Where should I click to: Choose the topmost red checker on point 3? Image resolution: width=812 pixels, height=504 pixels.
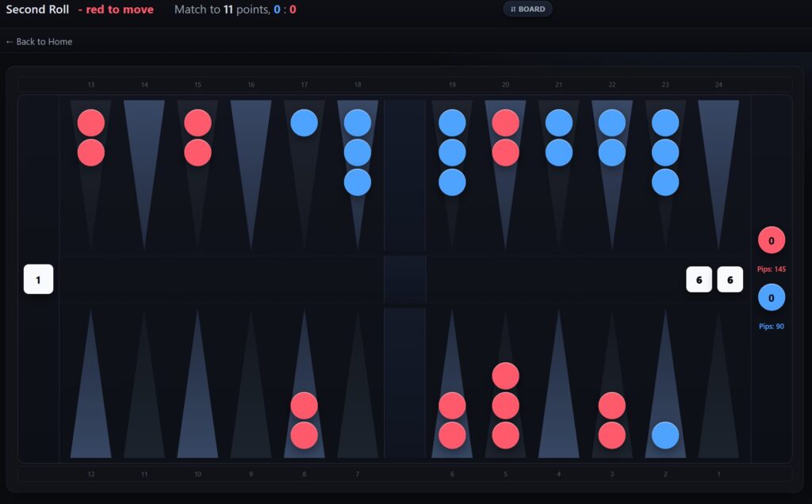611,406
